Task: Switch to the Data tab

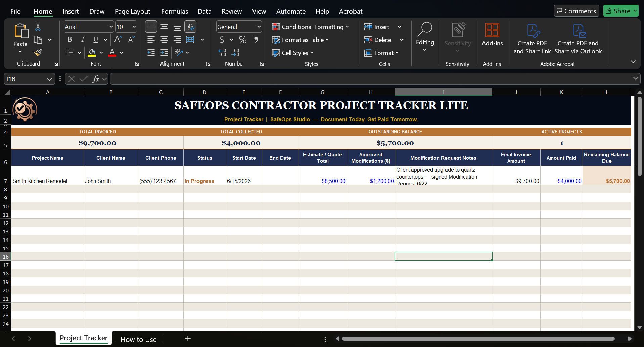Action: tap(204, 11)
